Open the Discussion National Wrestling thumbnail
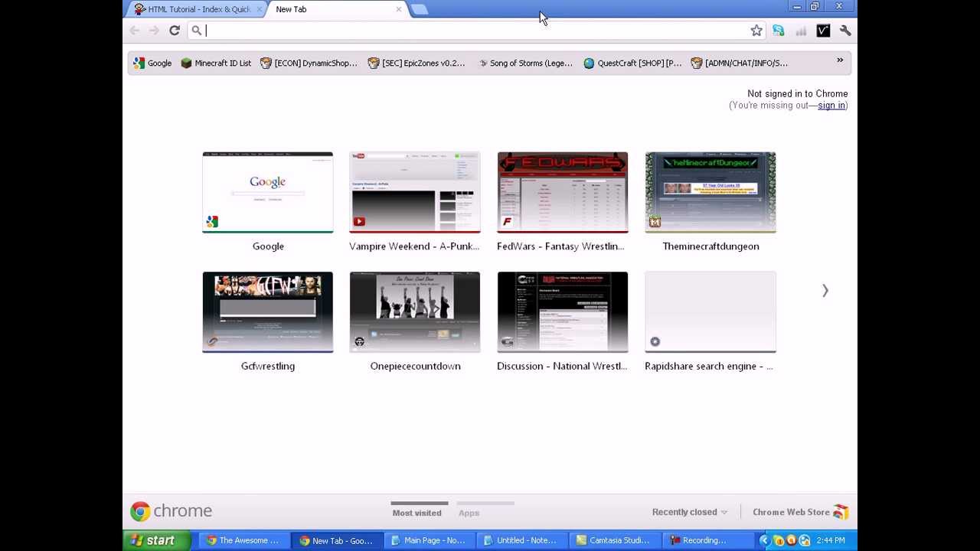980x551 pixels. tap(563, 312)
